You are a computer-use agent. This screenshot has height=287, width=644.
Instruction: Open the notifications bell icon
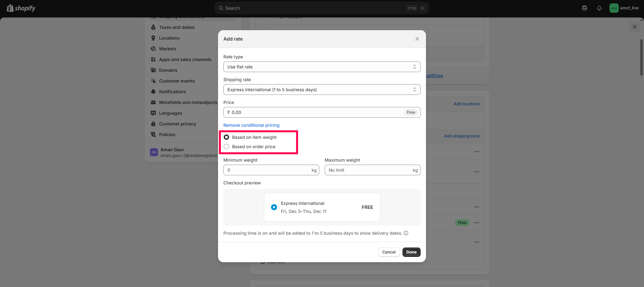599,8
